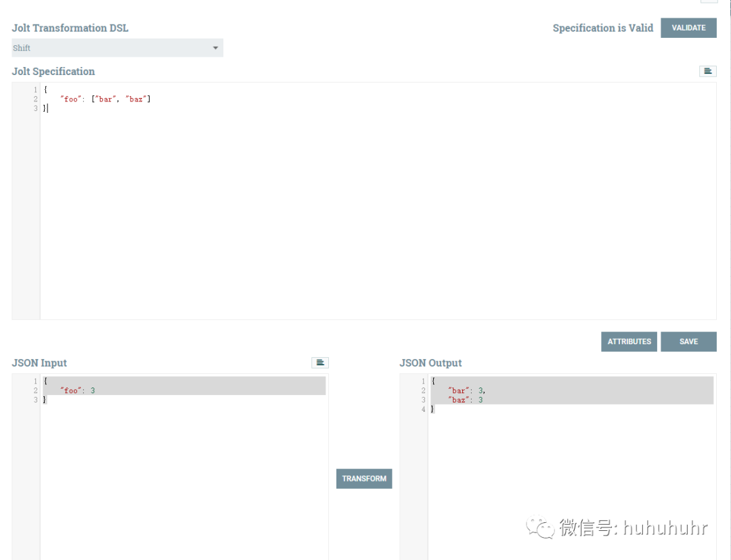
Task: Click the JSON Output panel area
Action: [572, 467]
